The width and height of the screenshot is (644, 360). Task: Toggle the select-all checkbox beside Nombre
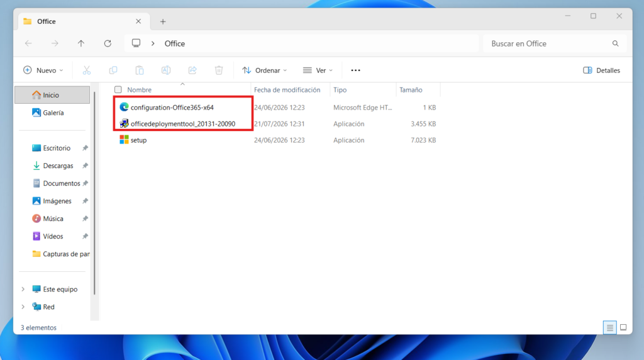[x=118, y=89]
